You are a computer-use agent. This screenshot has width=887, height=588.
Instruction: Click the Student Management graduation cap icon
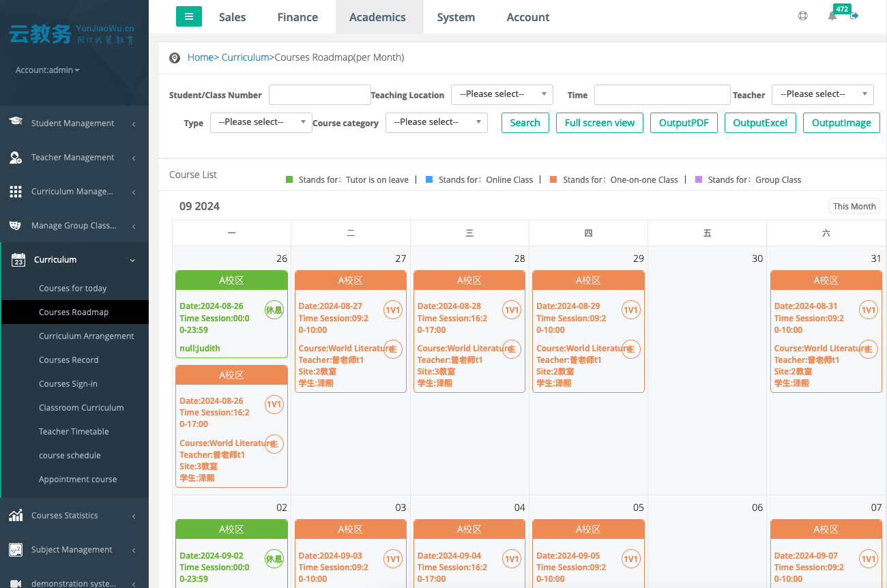point(16,122)
